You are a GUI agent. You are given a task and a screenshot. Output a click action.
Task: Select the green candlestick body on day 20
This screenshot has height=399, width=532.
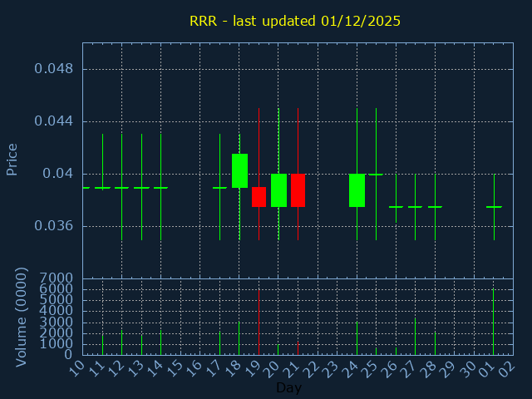click(278, 190)
